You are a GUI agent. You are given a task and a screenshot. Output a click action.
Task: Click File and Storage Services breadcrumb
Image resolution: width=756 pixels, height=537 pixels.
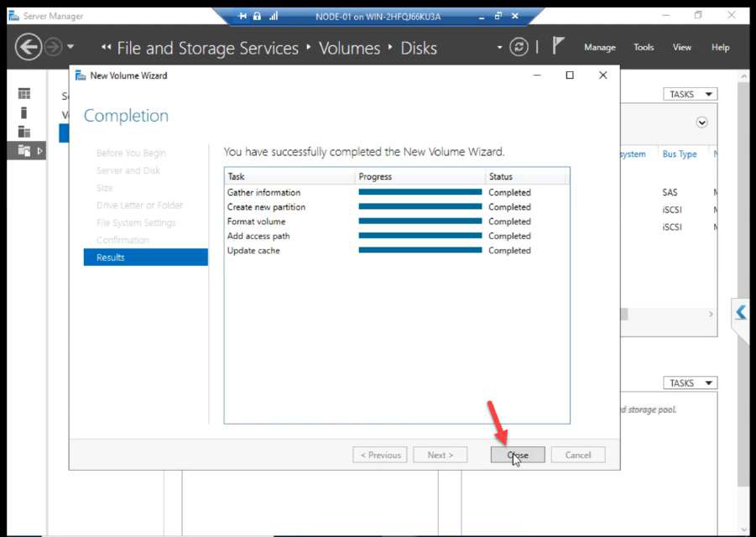click(208, 48)
